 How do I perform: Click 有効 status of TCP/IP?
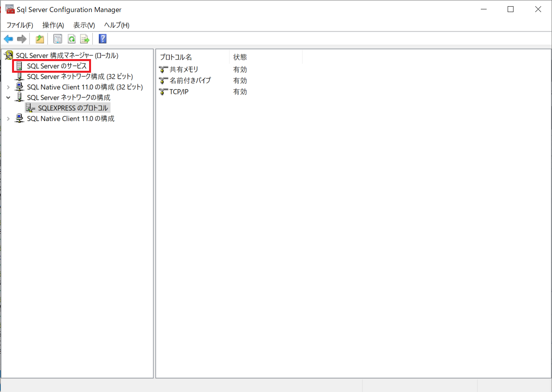(x=240, y=92)
